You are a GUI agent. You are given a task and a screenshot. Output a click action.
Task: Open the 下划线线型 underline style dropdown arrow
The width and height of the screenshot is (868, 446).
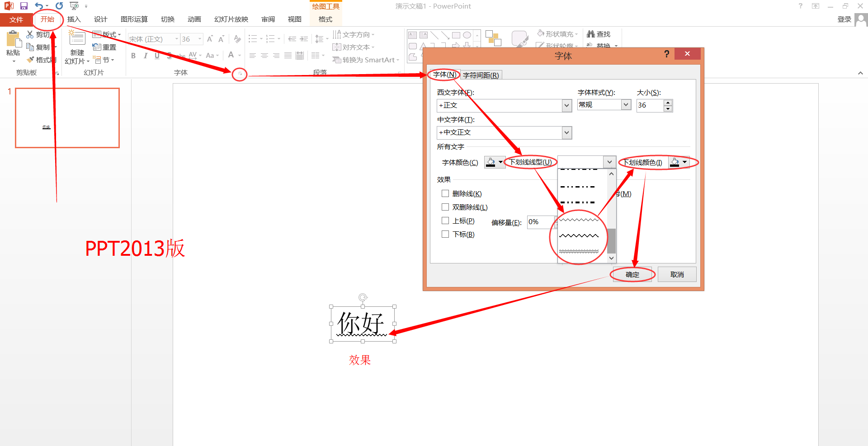pos(609,162)
